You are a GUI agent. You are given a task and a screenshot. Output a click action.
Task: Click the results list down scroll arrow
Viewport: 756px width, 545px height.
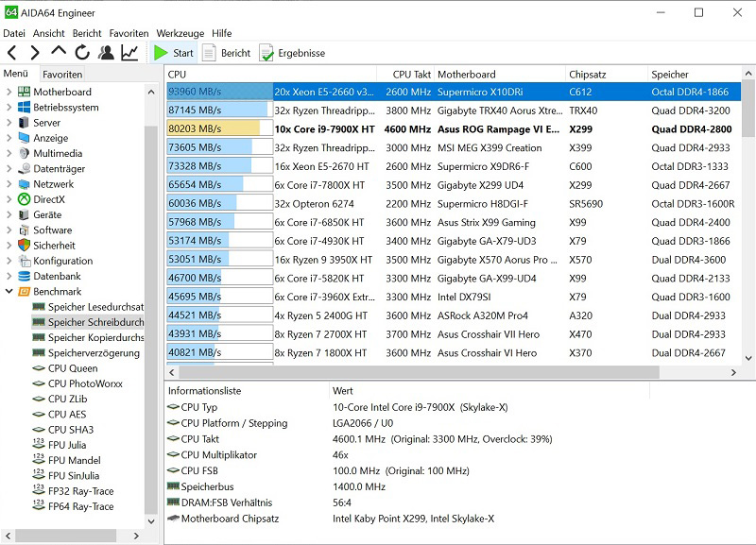pyautogui.click(x=748, y=358)
